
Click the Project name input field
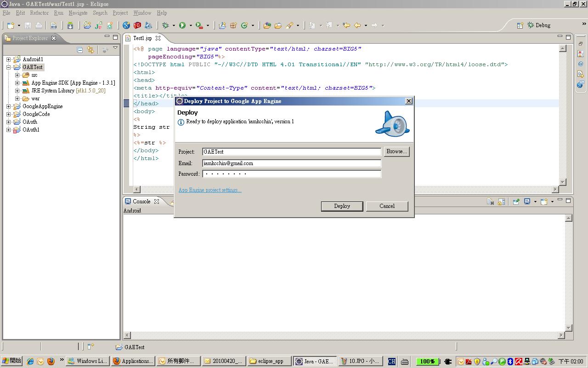point(292,152)
